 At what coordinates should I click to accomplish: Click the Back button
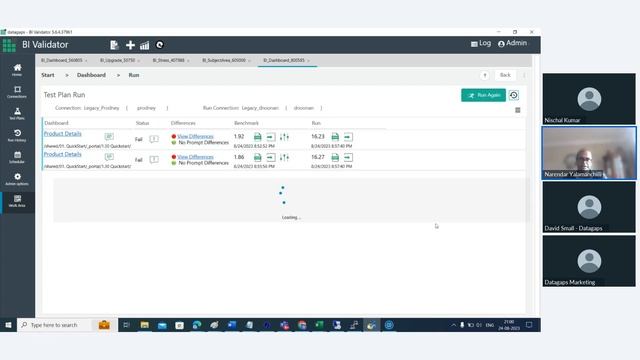point(505,75)
